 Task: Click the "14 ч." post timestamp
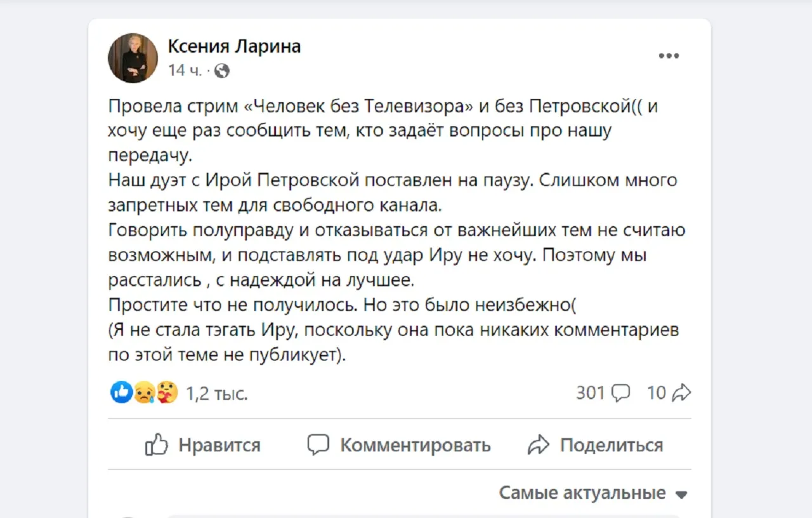pyautogui.click(x=184, y=71)
